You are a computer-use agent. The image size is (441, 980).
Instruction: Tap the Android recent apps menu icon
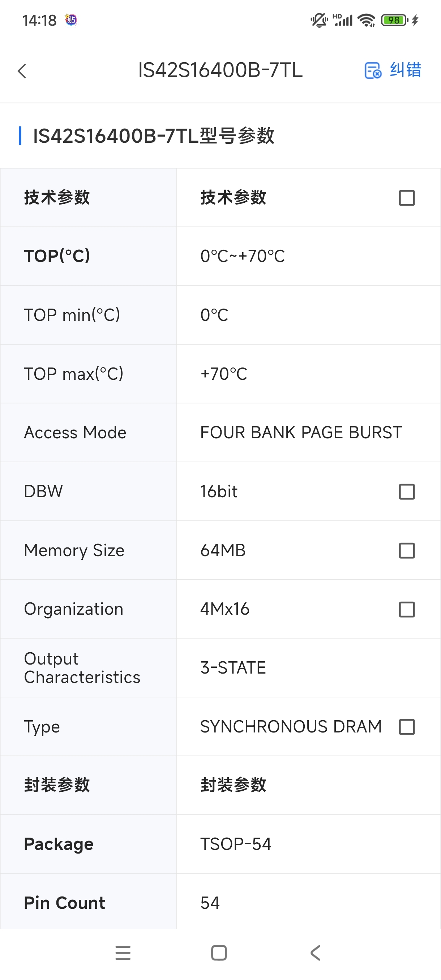click(123, 953)
